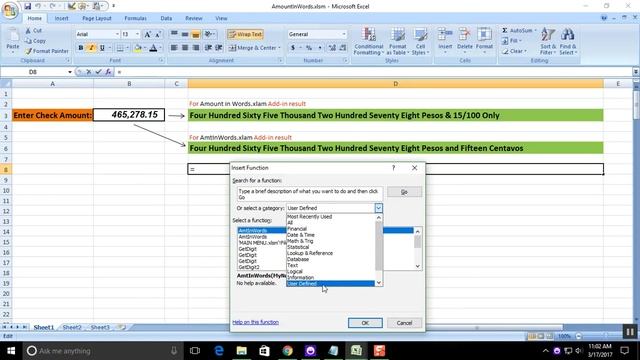
Task: Click the Copy icon in Clipboard group
Action: (x=28, y=41)
